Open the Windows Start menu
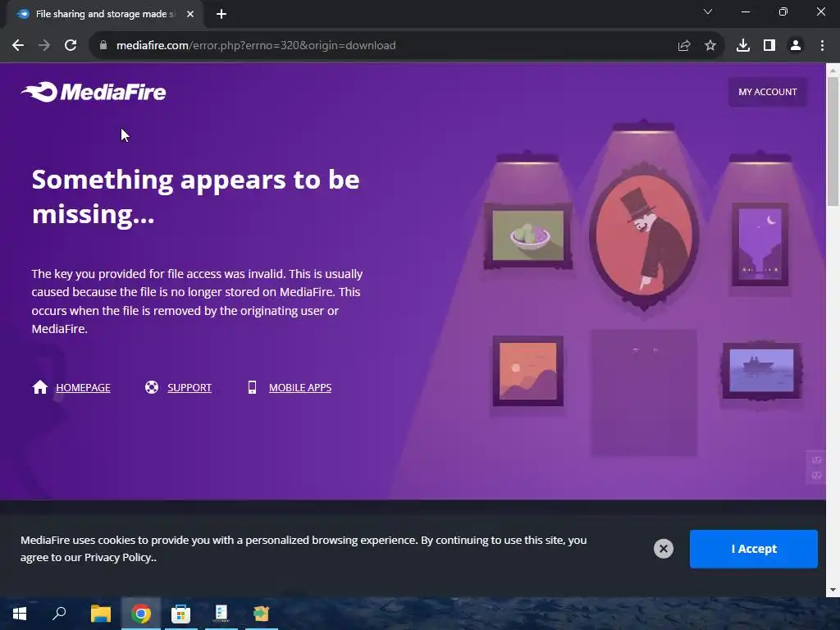This screenshot has height=630, width=840. tap(20, 614)
